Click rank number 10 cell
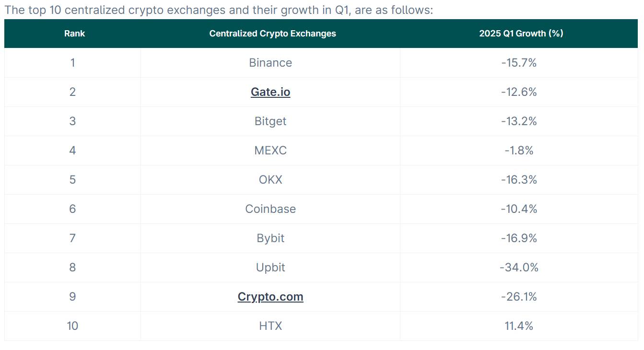The width and height of the screenshot is (644, 350). click(72, 326)
